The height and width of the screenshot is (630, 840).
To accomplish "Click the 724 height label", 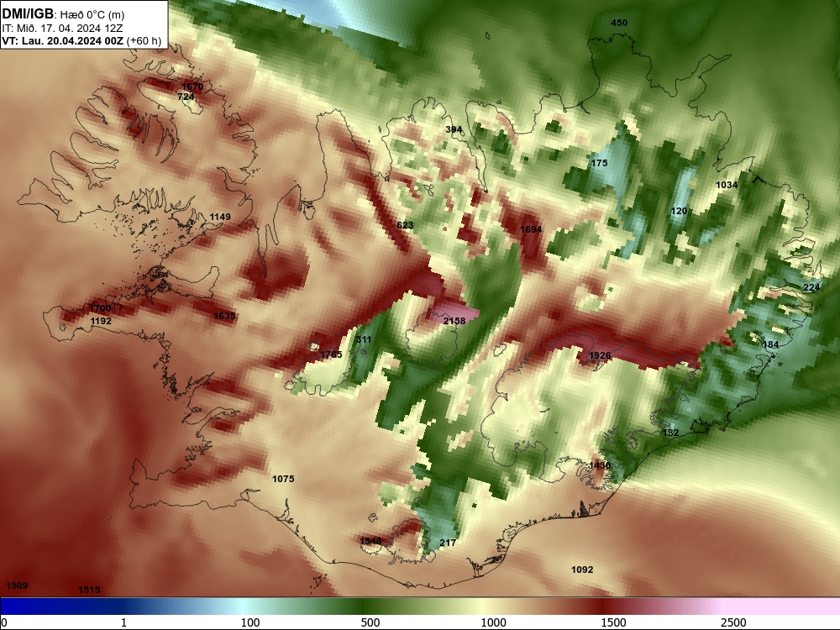I will tap(186, 97).
